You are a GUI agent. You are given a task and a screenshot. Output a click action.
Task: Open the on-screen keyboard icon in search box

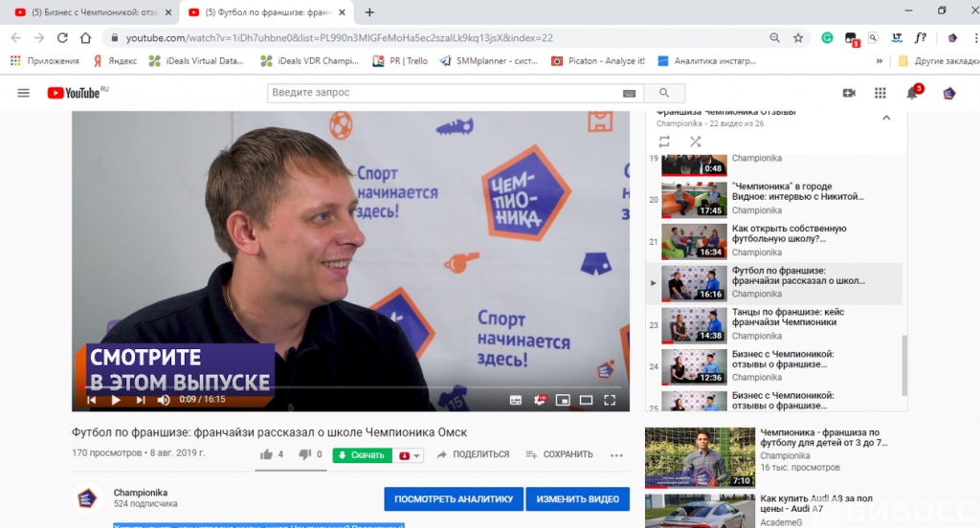(630, 93)
